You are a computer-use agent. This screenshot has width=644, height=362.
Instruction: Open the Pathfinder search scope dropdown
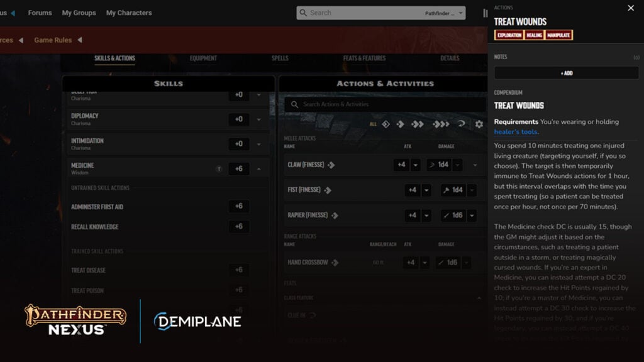point(444,13)
